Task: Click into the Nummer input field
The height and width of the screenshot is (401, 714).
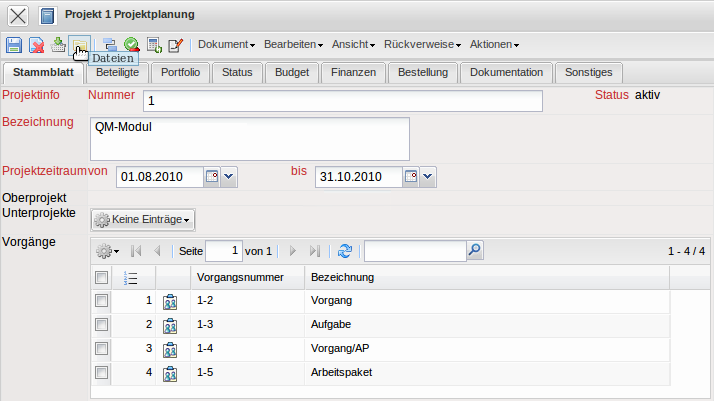Action: 342,101
